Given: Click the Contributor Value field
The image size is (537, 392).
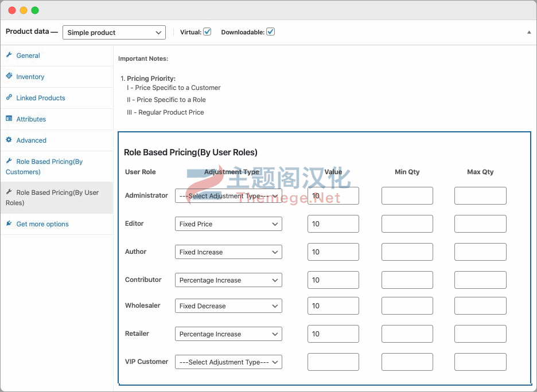Looking at the screenshot, I should (x=333, y=280).
